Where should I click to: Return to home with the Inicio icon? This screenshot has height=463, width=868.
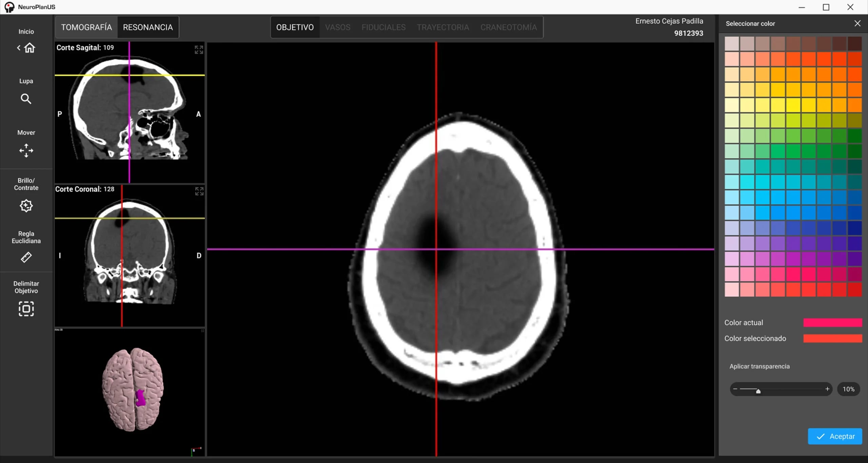pyautogui.click(x=29, y=48)
